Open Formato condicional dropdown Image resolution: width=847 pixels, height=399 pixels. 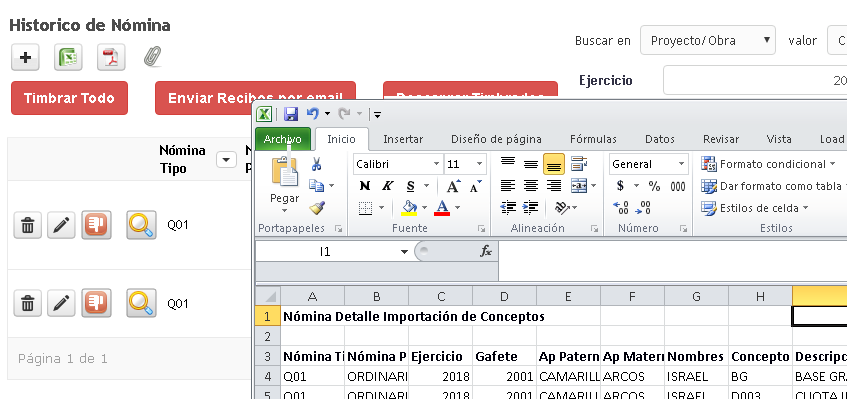point(768,164)
